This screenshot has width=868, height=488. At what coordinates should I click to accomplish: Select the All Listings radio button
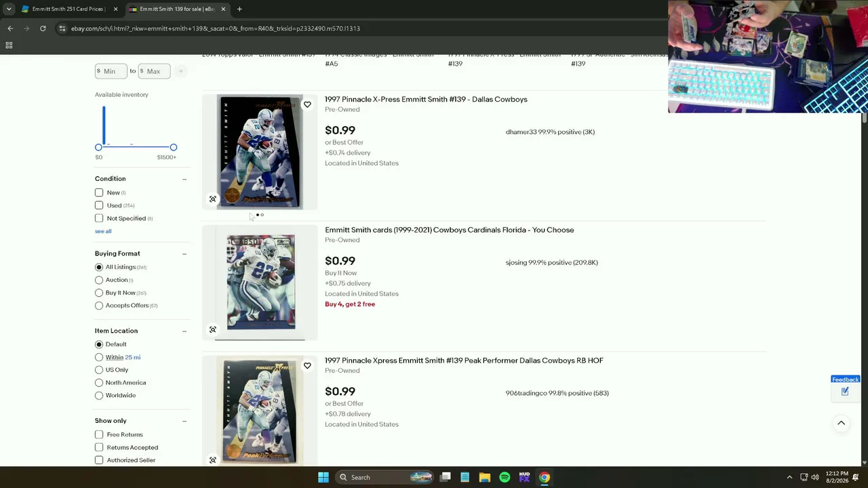point(99,267)
